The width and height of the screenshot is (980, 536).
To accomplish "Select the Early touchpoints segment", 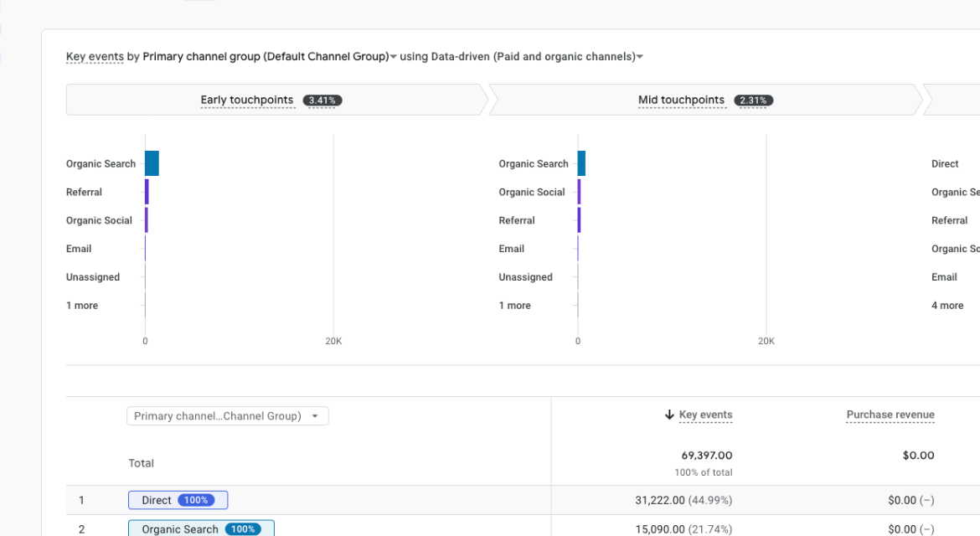I will 247,99.
